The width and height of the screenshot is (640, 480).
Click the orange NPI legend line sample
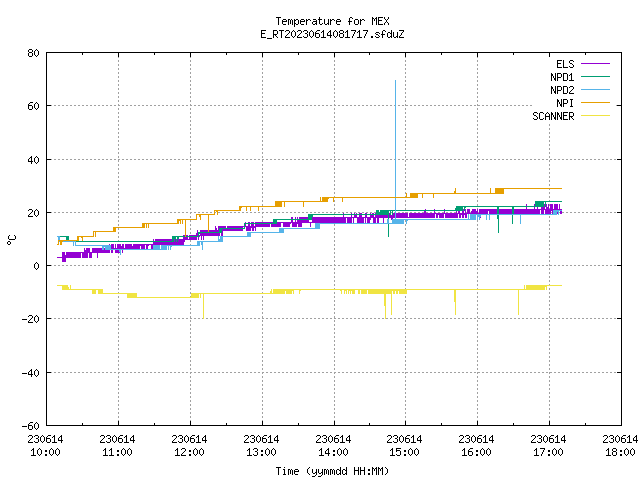tap(596, 103)
